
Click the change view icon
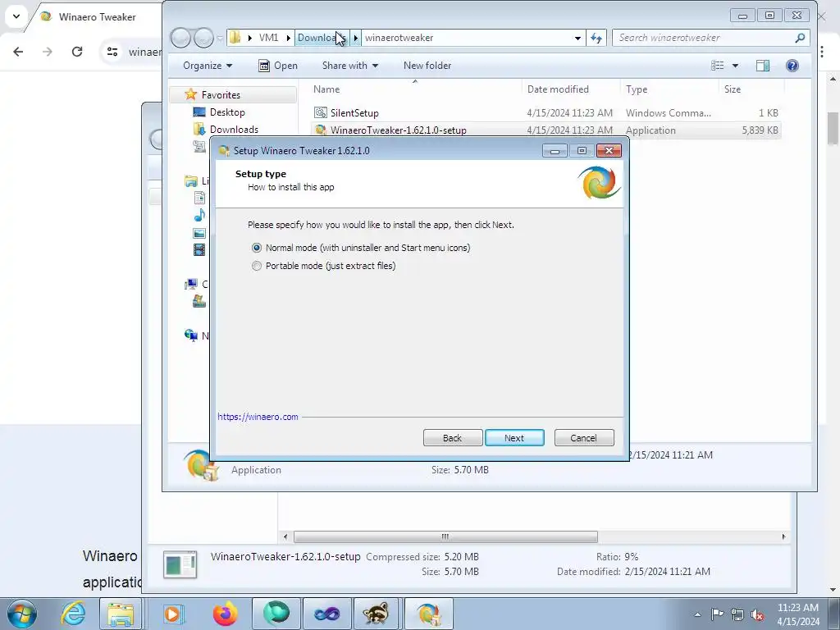pos(717,66)
